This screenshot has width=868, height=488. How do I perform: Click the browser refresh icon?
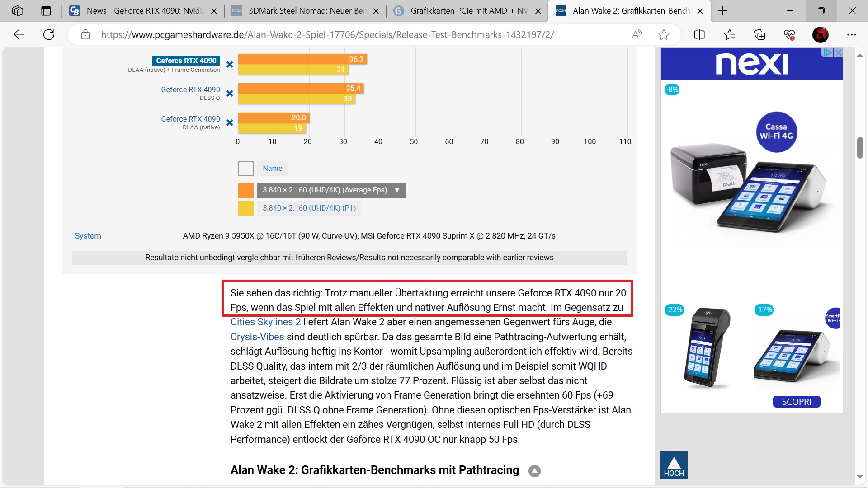[x=49, y=34]
